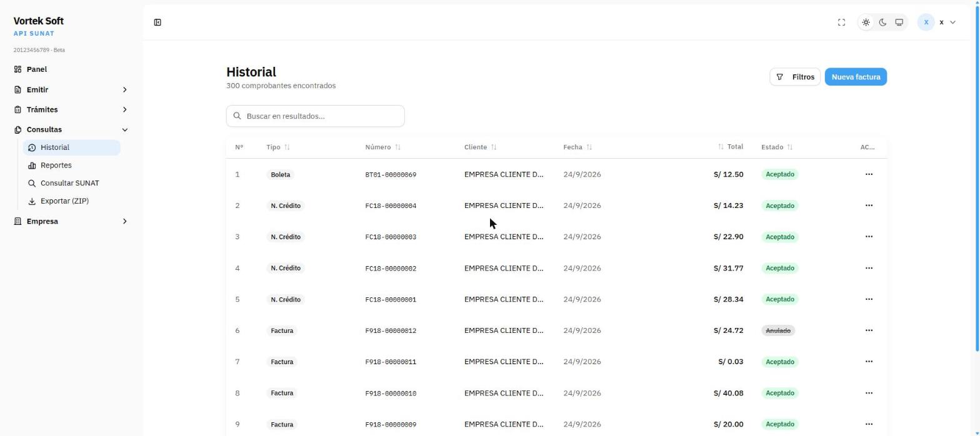
Task: Click the Vortek Soft logo title
Action: coord(38,21)
